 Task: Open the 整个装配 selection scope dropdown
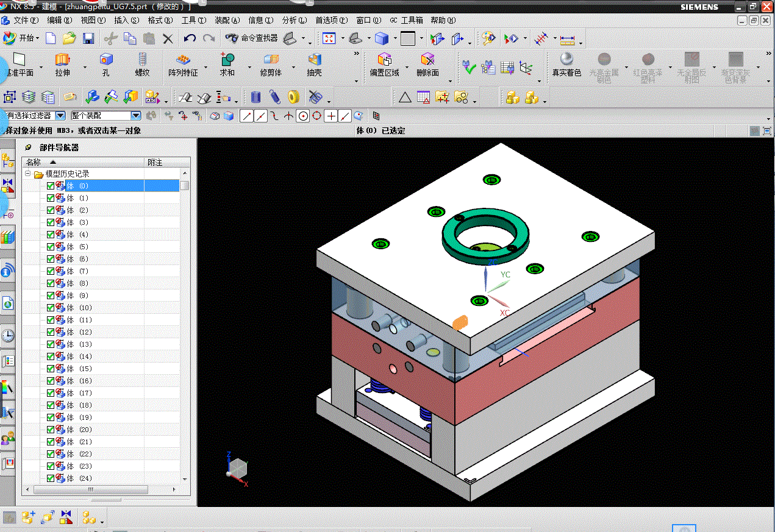(135, 116)
